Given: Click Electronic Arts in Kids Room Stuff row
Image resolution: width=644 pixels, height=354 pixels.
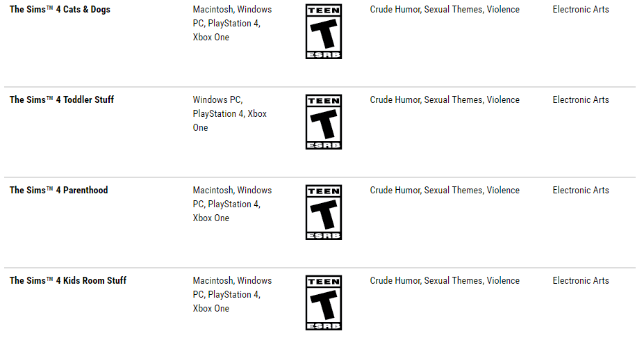Looking at the screenshot, I should point(581,281).
